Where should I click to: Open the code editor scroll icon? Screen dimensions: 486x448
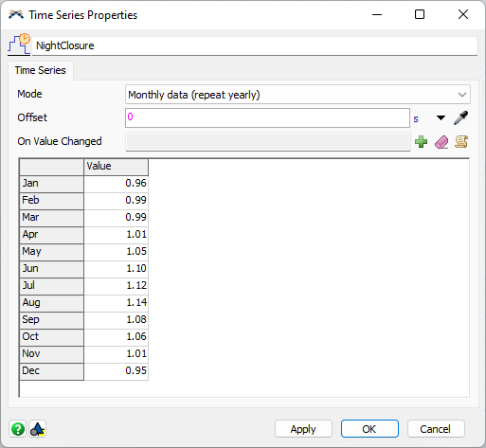tap(461, 141)
